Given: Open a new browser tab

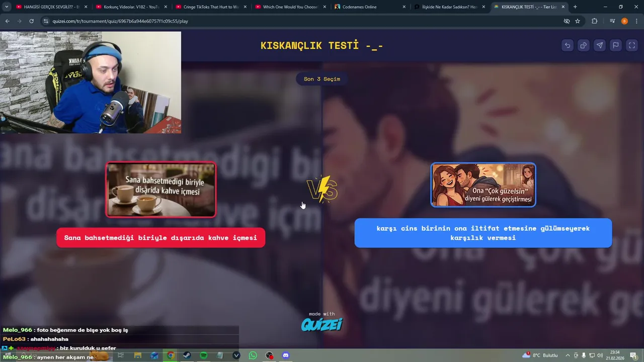Looking at the screenshot, I should 575,7.
